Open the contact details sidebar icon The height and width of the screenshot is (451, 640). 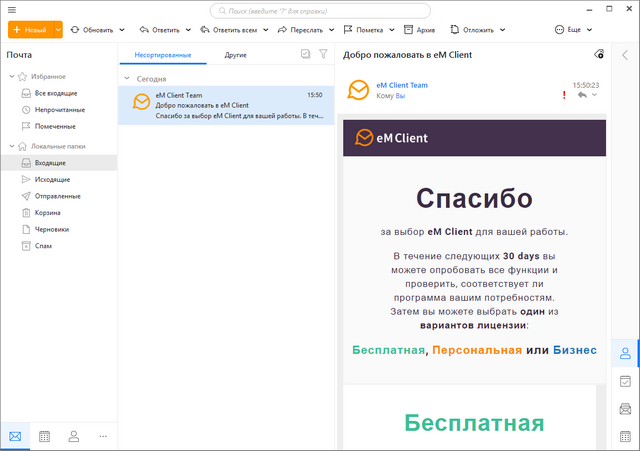click(625, 353)
